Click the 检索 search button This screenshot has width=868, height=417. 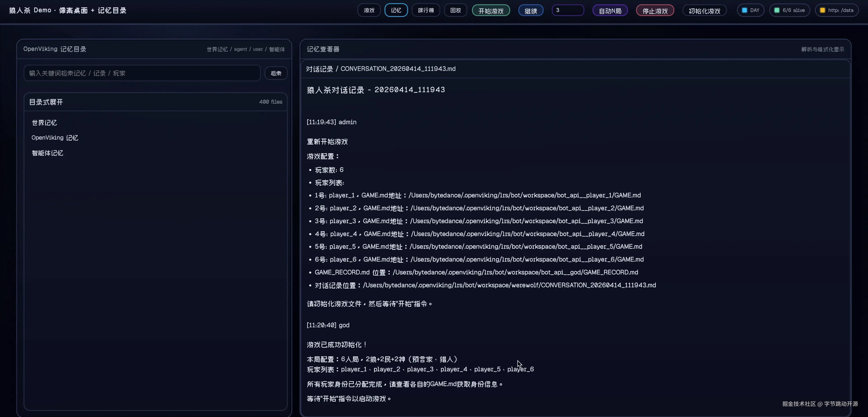(x=276, y=73)
